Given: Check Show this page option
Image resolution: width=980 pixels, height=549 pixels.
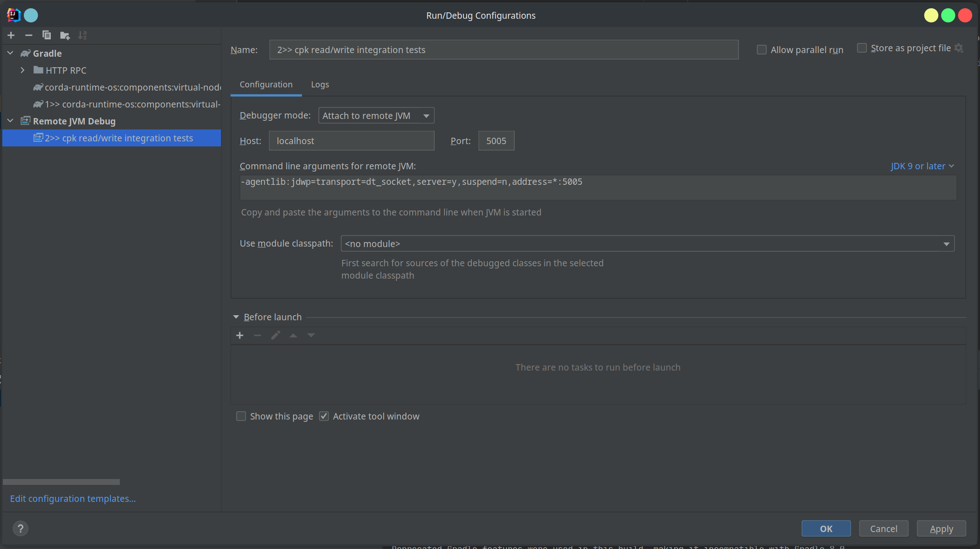Looking at the screenshot, I should [241, 416].
